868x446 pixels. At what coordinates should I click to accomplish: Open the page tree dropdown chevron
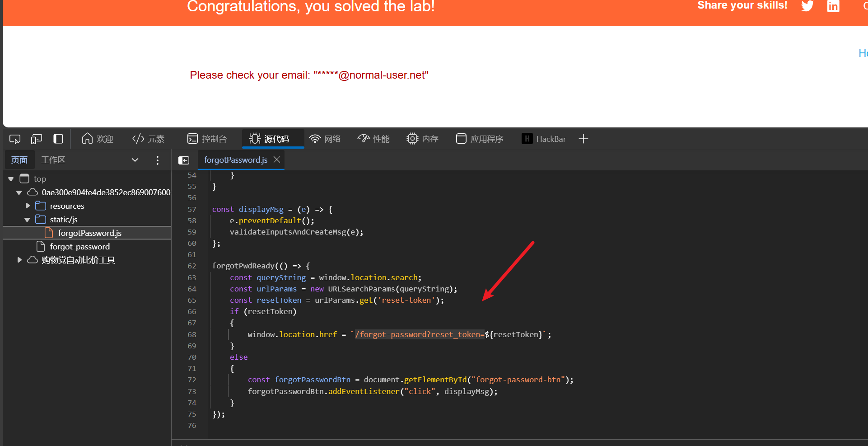tap(135, 160)
